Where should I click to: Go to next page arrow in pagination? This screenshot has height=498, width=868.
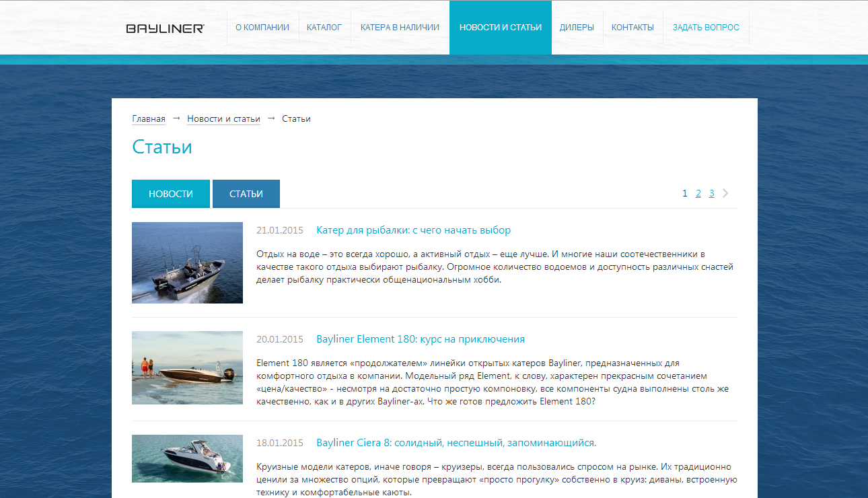[725, 193]
